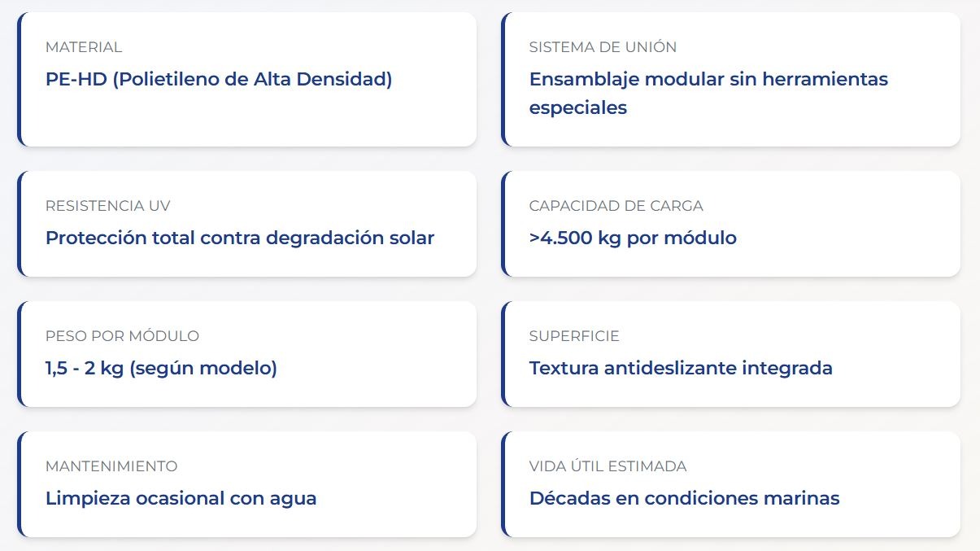This screenshot has height=551, width=980.
Task: Click the RESISTENCIA UV label
Action: 107,206
